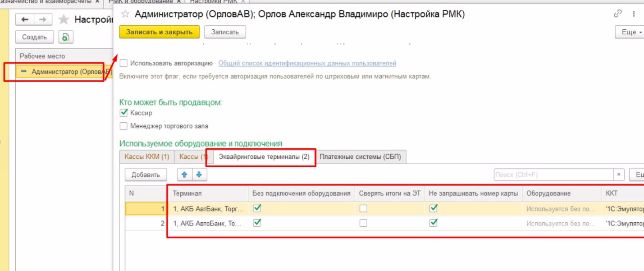Copy link to this form
This screenshot has height=271, width=644.
pyautogui.click(x=617, y=14)
